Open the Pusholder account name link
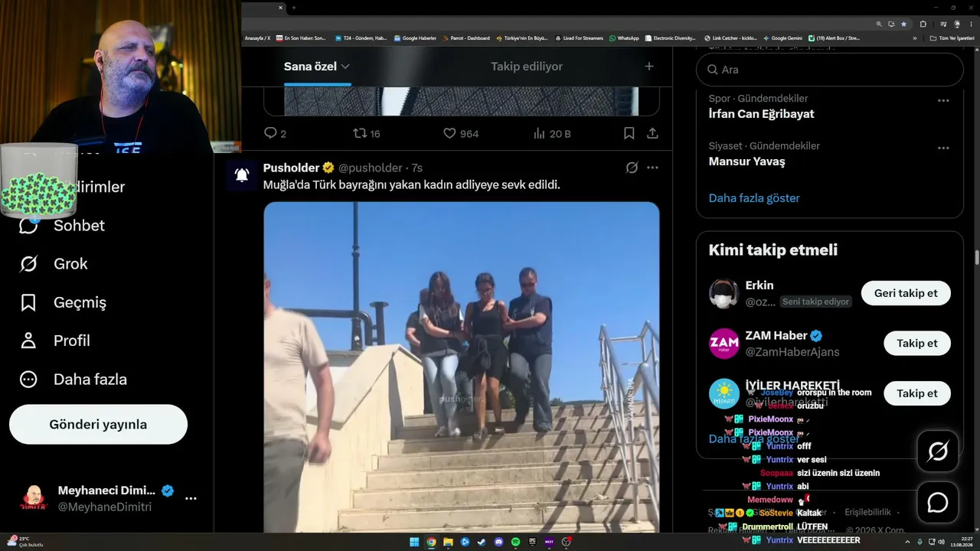The image size is (980, 551). click(x=291, y=168)
